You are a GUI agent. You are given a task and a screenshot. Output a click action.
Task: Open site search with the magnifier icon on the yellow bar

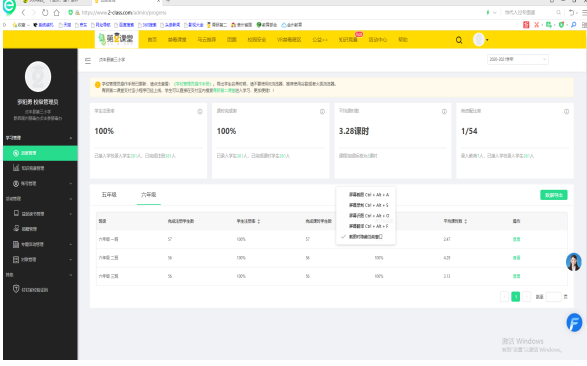459,40
